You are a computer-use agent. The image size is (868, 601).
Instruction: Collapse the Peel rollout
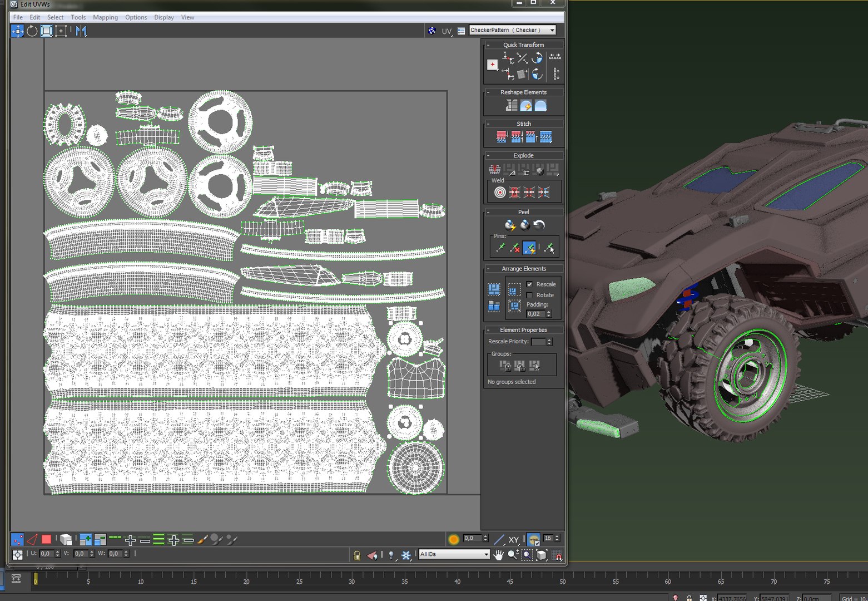tap(489, 212)
